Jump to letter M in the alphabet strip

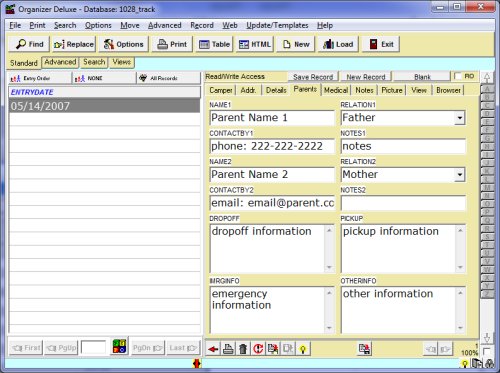(487, 188)
